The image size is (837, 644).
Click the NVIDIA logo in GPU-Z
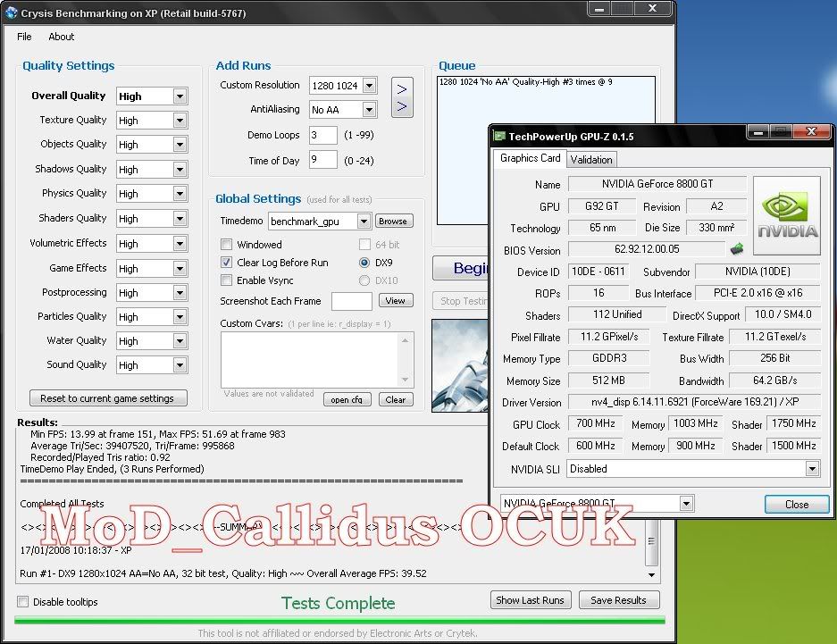click(787, 215)
